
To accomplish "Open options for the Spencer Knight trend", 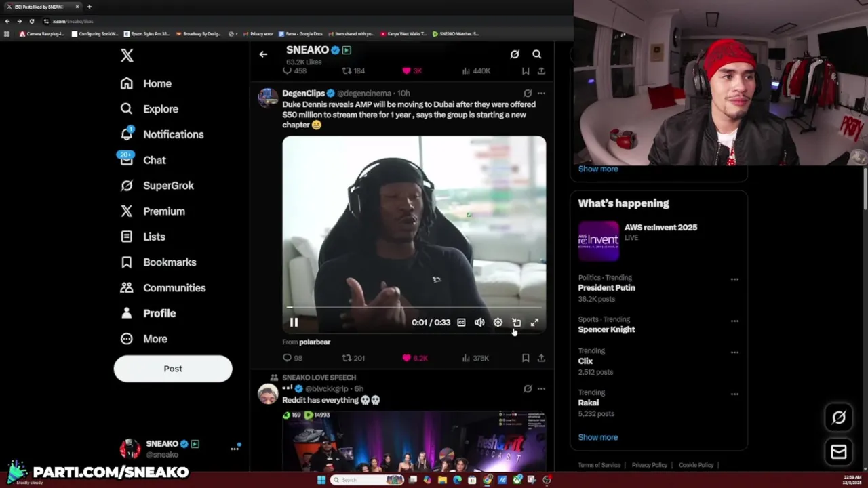I will click(x=734, y=321).
